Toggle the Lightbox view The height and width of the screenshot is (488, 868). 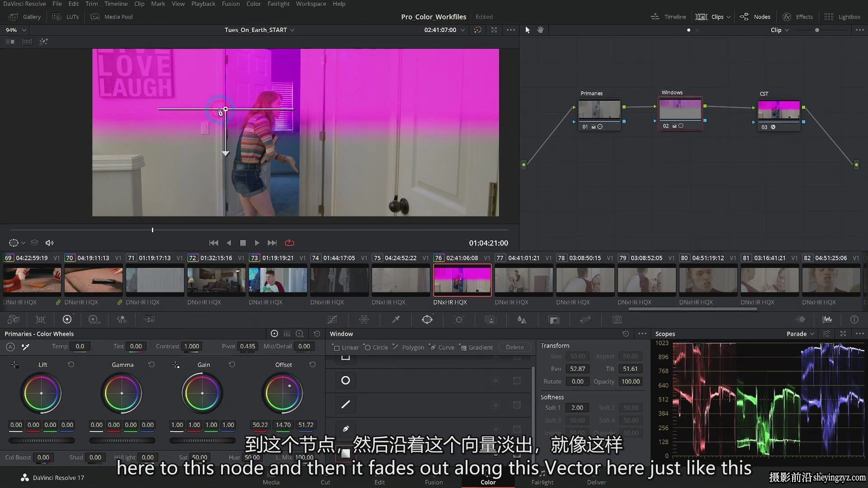tap(842, 17)
